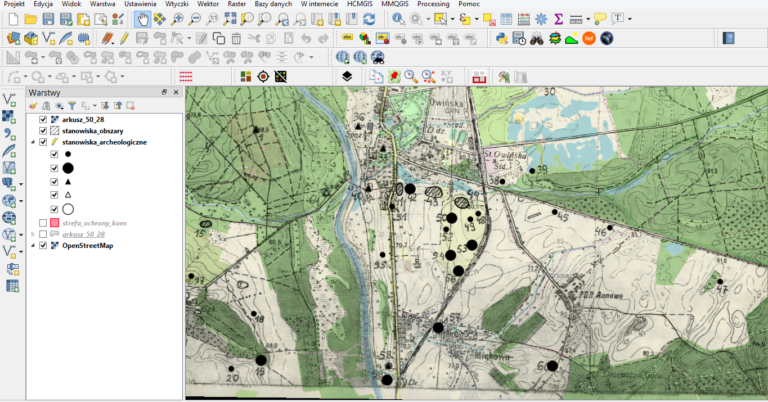
Task: Open the help book icon
Action: tap(728, 38)
